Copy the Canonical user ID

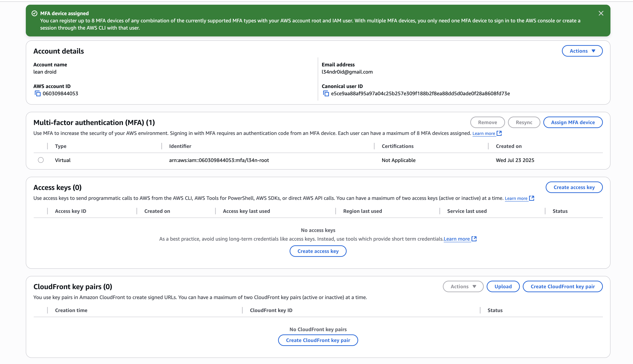(x=326, y=93)
